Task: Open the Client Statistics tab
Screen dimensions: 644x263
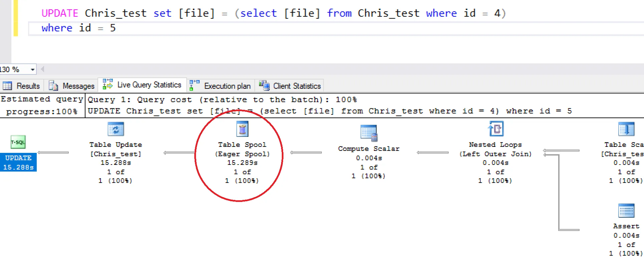Action: pyautogui.click(x=290, y=86)
